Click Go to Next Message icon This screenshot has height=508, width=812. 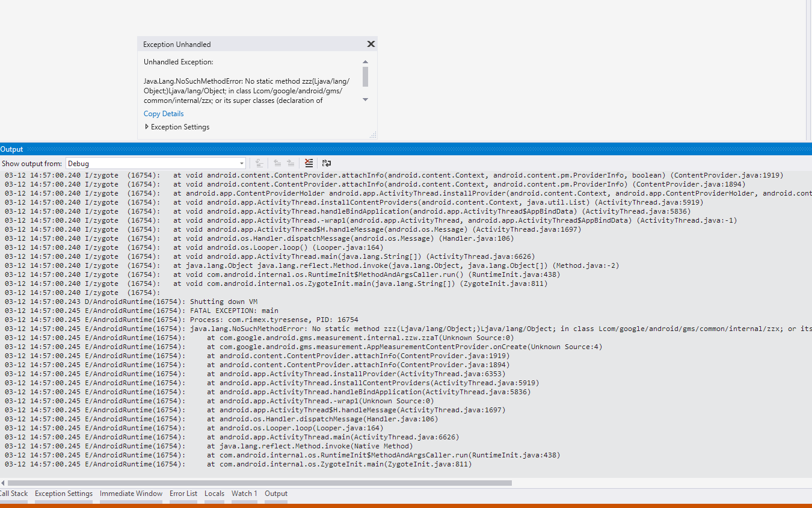tap(291, 163)
